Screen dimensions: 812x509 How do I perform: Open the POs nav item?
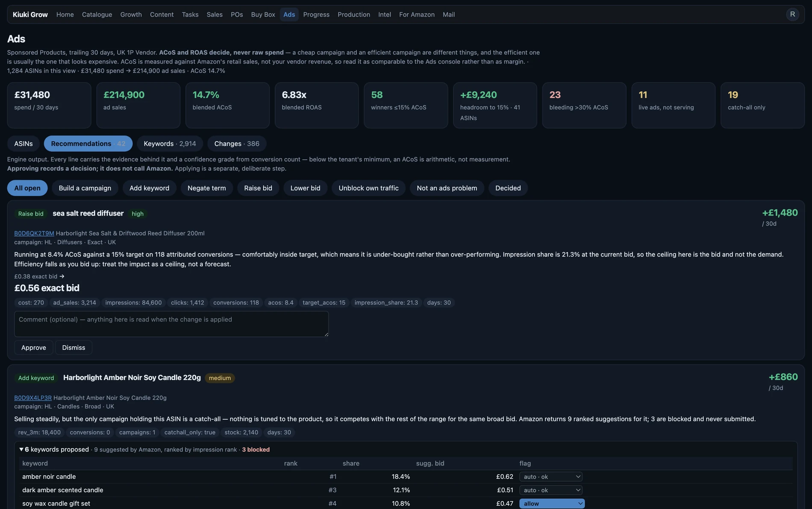[x=237, y=14]
